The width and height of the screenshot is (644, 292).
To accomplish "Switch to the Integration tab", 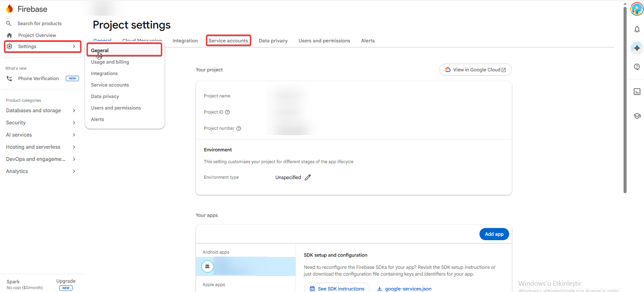I will (185, 41).
